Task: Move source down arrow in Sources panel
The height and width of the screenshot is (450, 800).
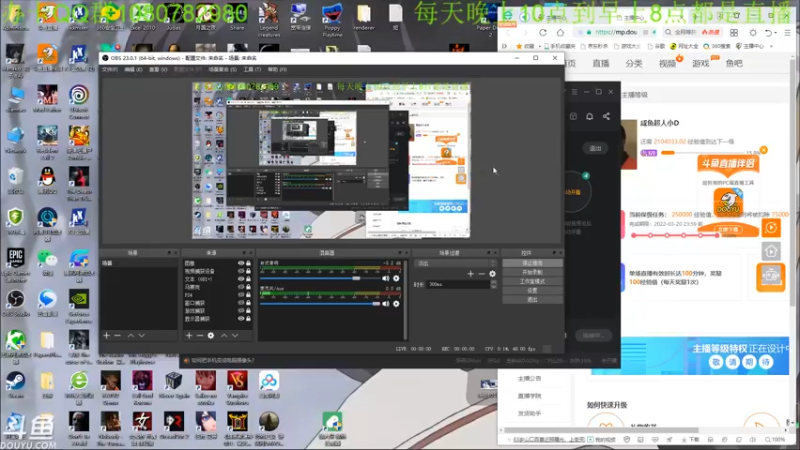Action: (235, 335)
